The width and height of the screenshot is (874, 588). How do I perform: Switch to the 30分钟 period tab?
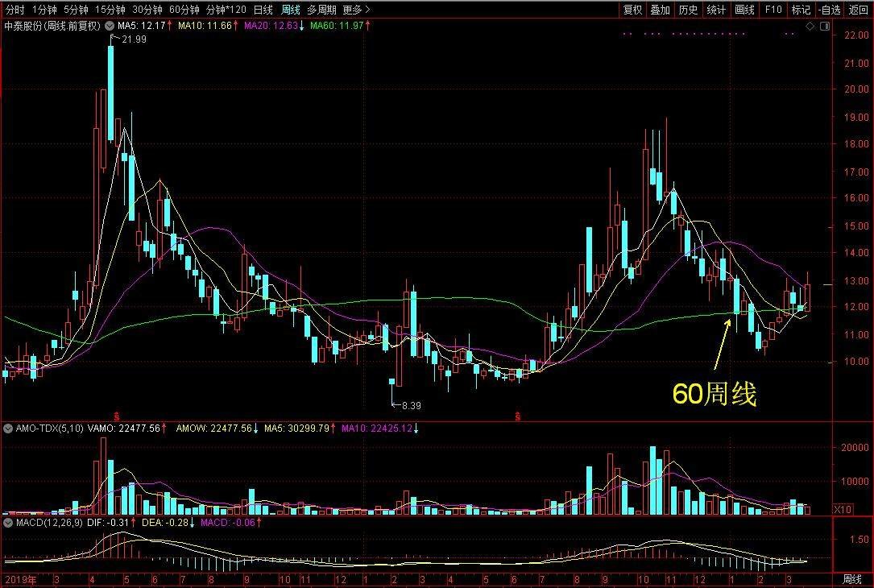[x=147, y=10]
